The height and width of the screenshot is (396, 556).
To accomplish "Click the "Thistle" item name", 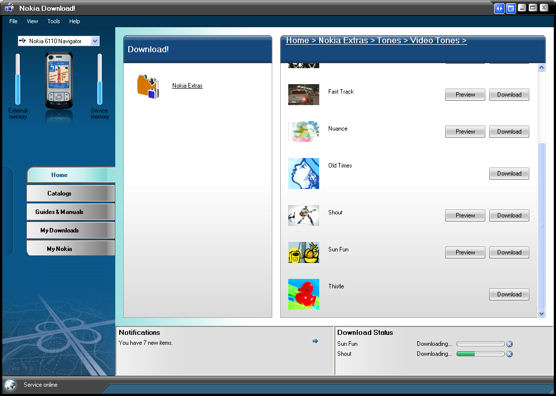I will (336, 286).
